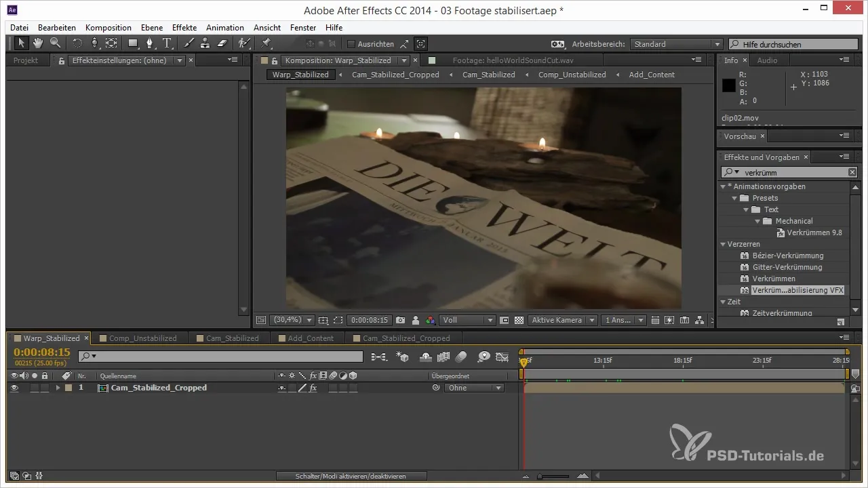The width and height of the screenshot is (868, 488).
Task: Enable motion blur for timeline layers
Action: [x=461, y=356]
